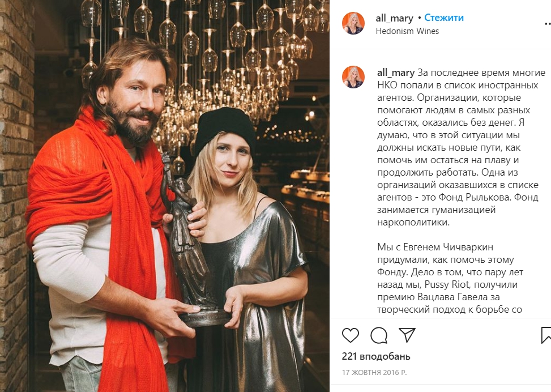The image size is (551, 392).
Task: Click the caption paragraph mentioning Евгенем Чичваркин
Action: 451,279
